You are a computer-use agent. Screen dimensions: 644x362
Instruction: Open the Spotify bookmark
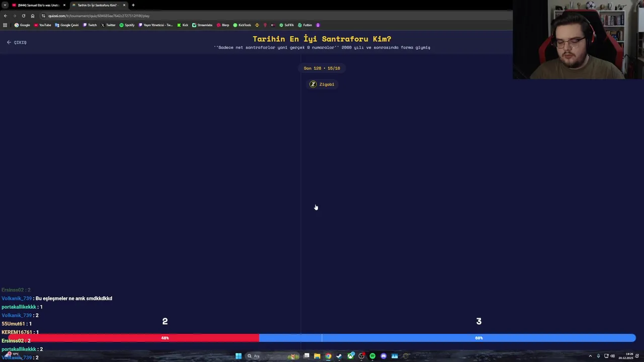(x=127, y=25)
